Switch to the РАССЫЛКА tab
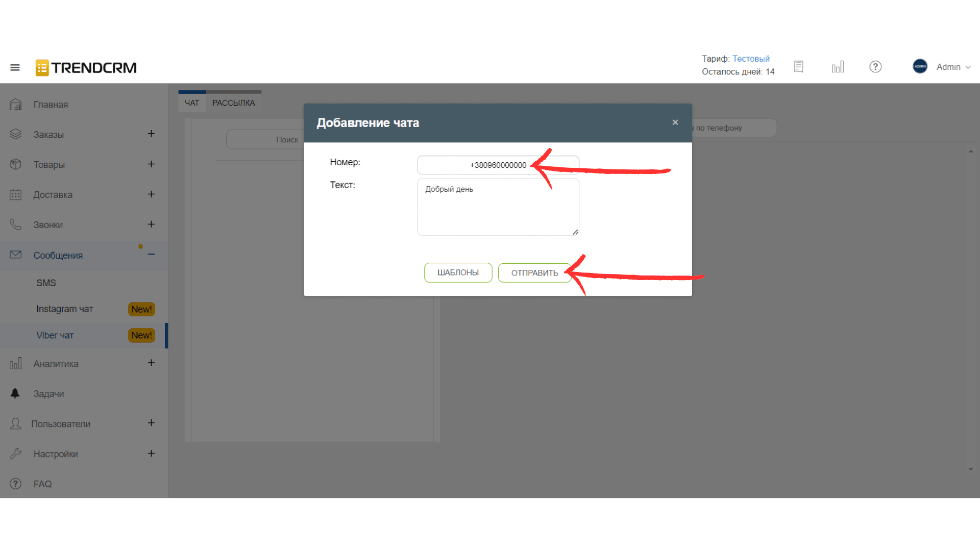 click(x=234, y=103)
